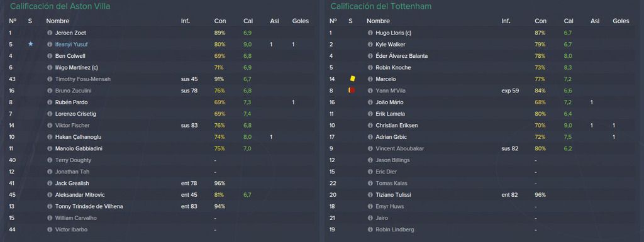Click Asi header in Aston Villa table

coord(274,21)
